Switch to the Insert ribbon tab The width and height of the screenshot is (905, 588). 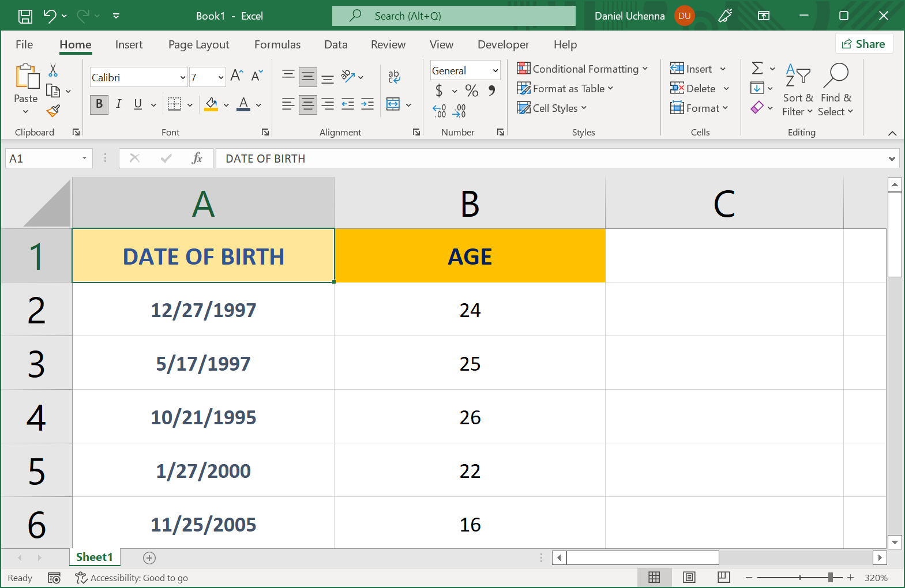coord(129,44)
